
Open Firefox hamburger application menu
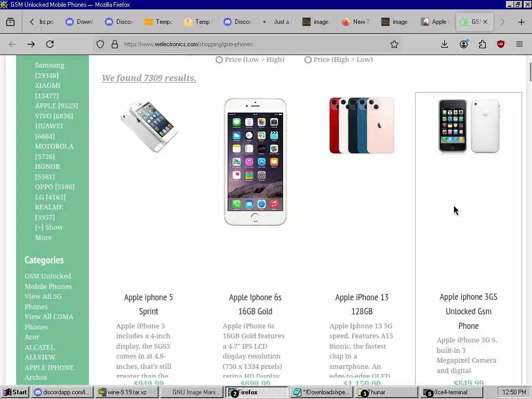coord(520,44)
